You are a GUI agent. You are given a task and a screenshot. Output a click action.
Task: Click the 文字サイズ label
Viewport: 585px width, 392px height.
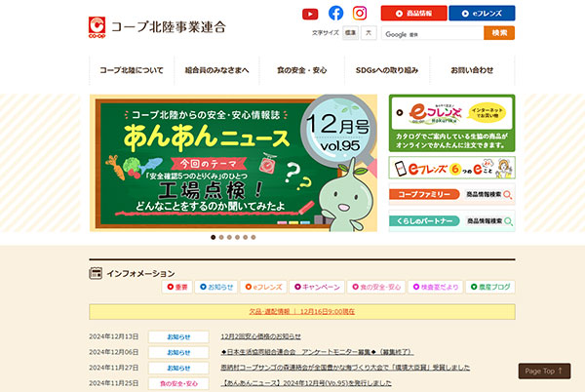(x=326, y=33)
